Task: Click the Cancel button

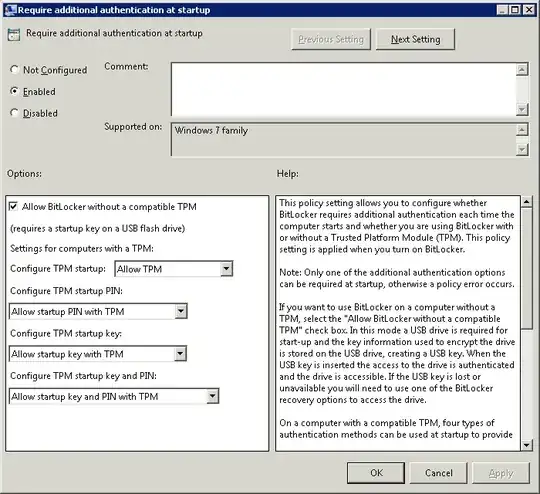Action: (438, 473)
